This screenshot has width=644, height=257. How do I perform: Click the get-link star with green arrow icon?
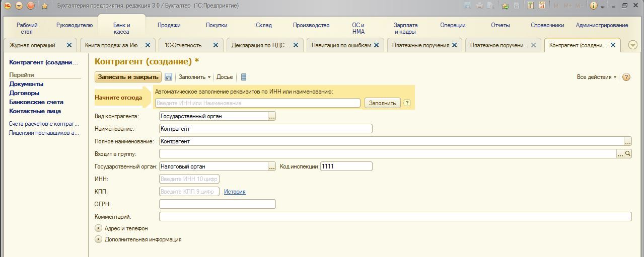[505, 6]
